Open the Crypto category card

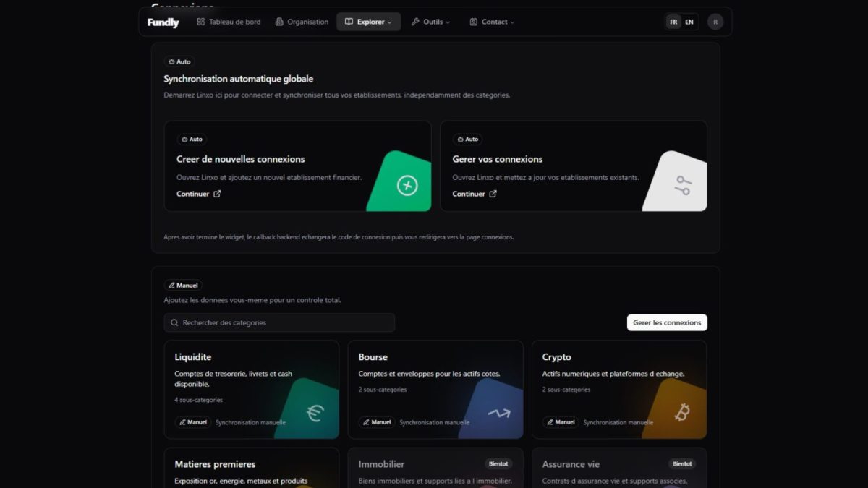(x=619, y=390)
